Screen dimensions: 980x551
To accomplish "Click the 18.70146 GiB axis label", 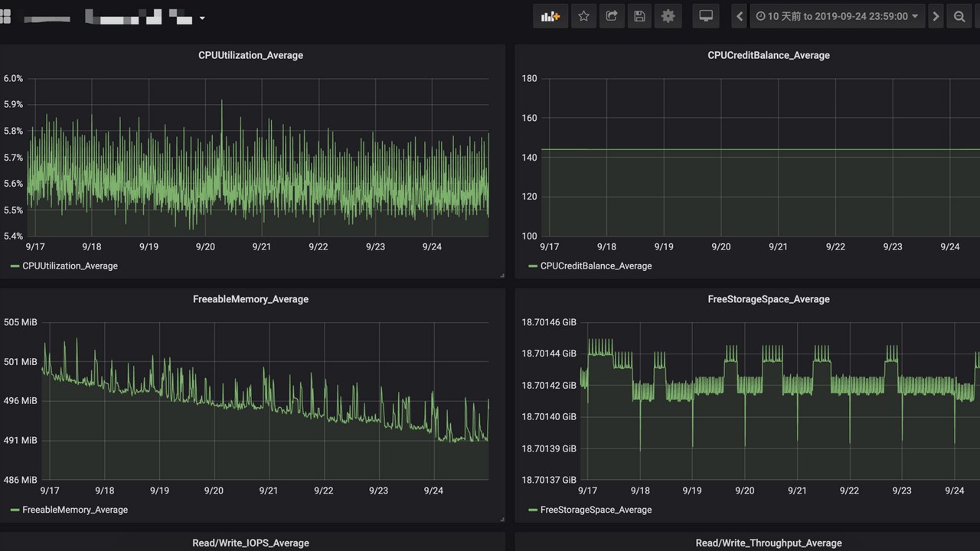I will tap(549, 322).
